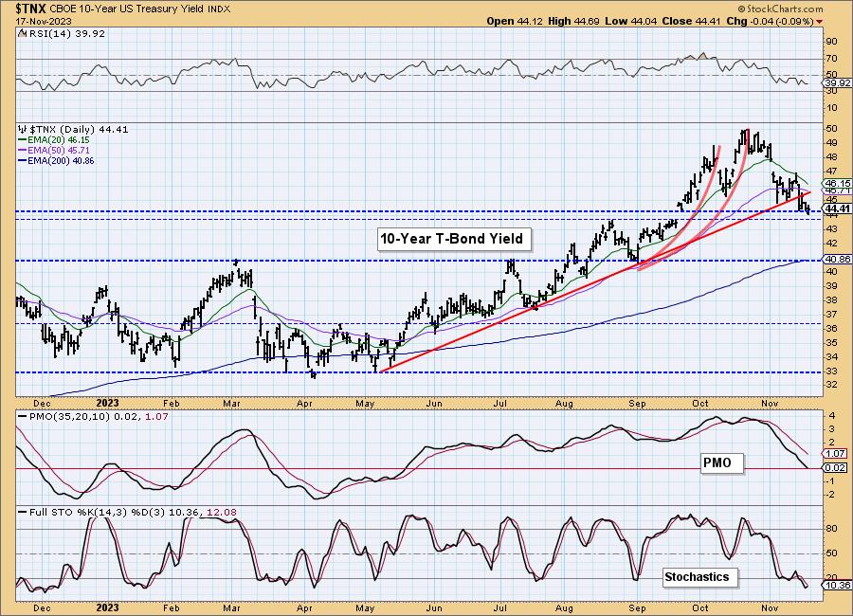This screenshot has width=853, height=616.
Task: Click 'Jul' on the price panel time axis
Action: click(499, 403)
